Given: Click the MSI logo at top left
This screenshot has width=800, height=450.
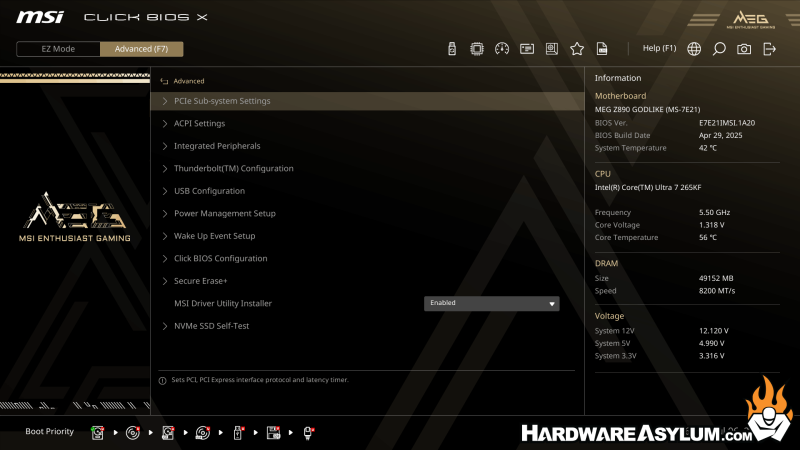Looking at the screenshot, I should [x=40, y=17].
